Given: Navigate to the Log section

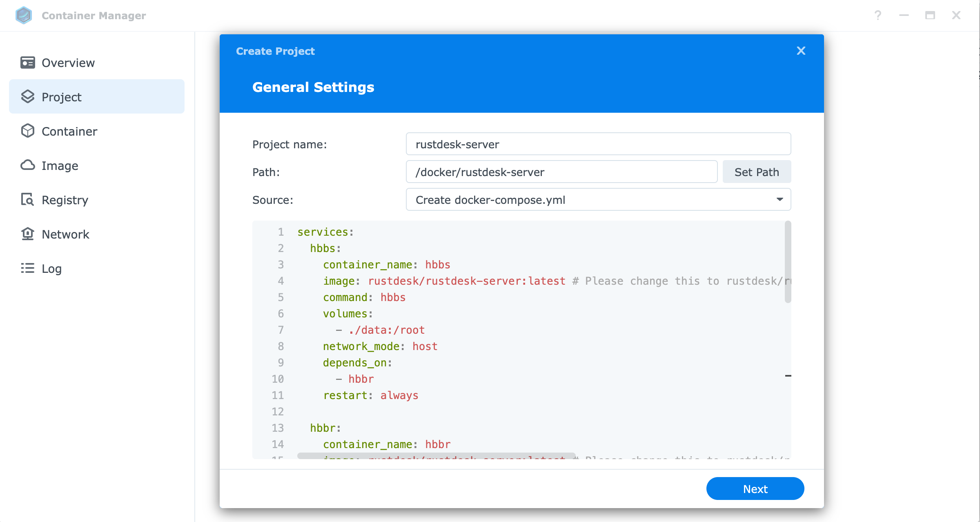Looking at the screenshot, I should tap(51, 268).
